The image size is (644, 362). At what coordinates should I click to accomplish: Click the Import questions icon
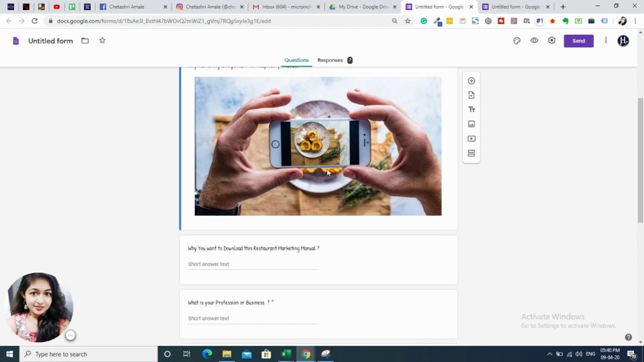(471, 95)
